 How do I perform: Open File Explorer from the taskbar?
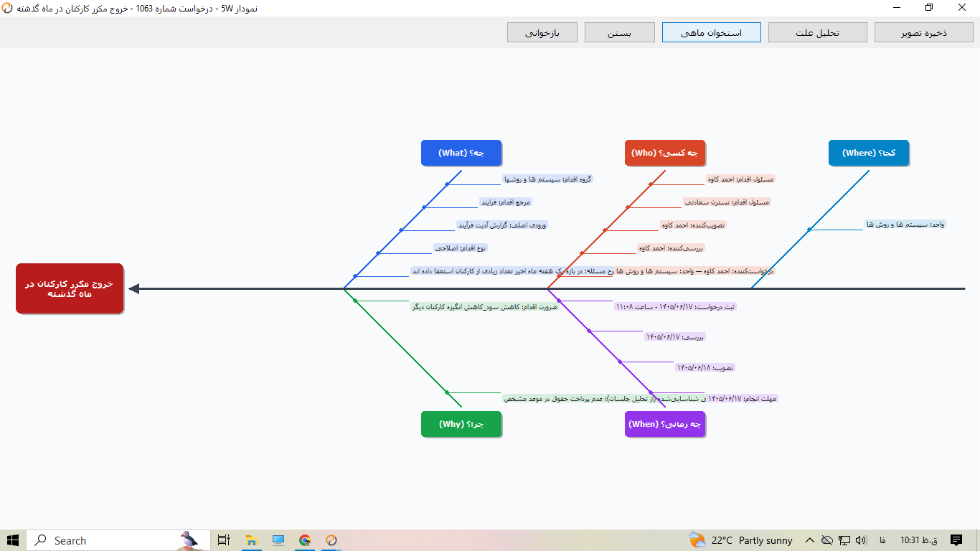coord(251,540)
